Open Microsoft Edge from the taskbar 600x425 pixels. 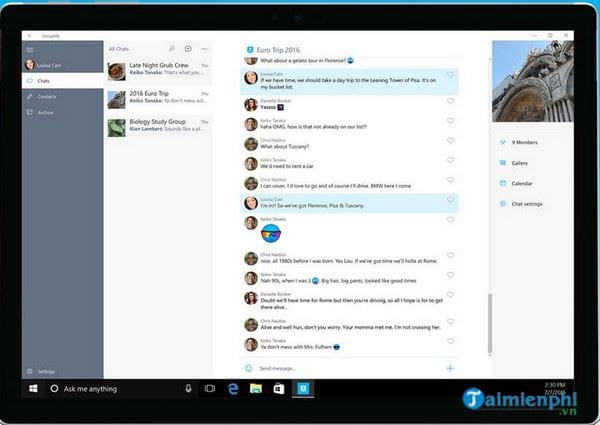[233, 388]
